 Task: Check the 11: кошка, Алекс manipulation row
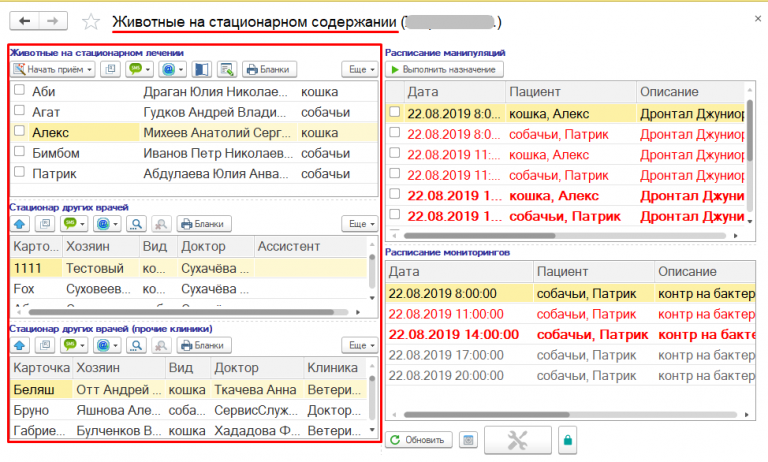point(394,153)
